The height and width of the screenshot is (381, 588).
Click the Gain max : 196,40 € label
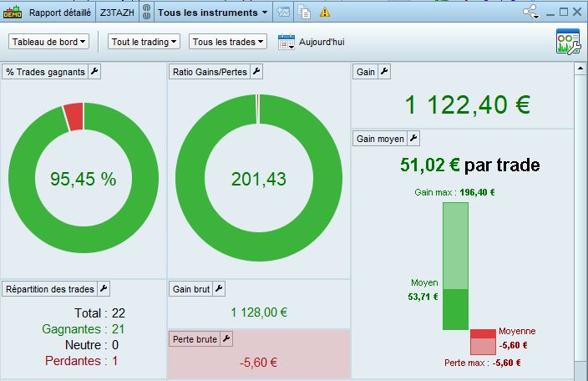pyautogui.click(x=454, y=192)
